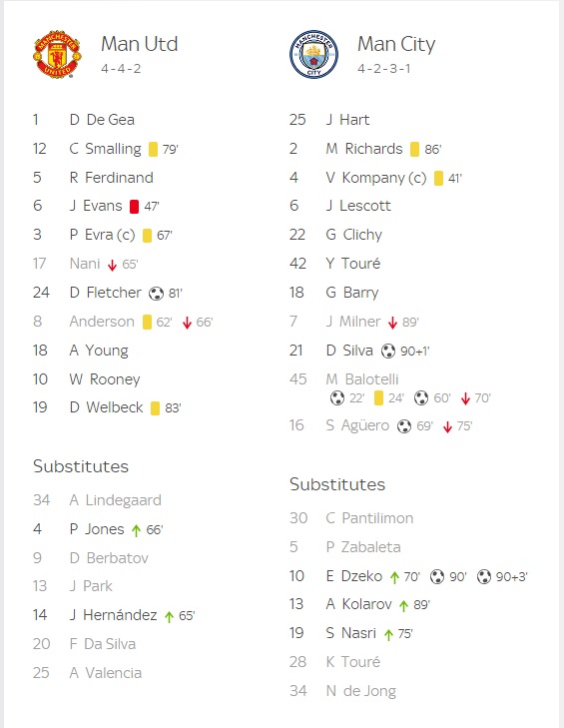Click the goal ball icon next to D Fletcher
564x728 pixels.
point(157,294)
